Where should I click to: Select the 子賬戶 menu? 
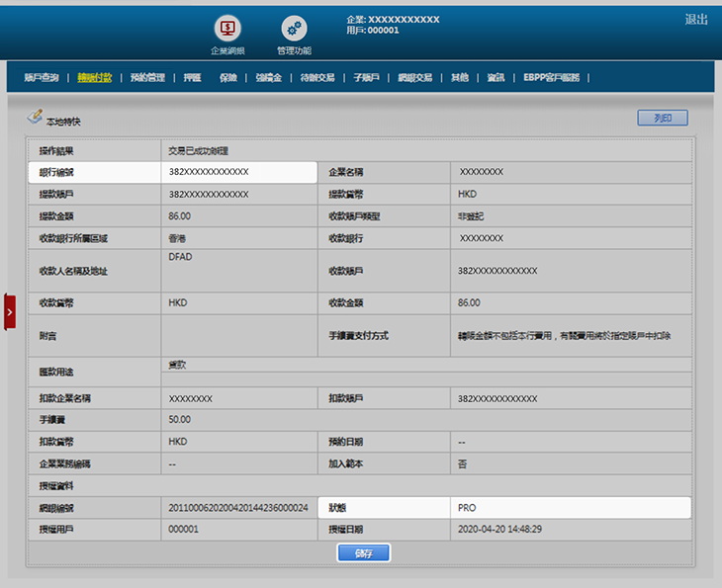click(x=365, y=77)
